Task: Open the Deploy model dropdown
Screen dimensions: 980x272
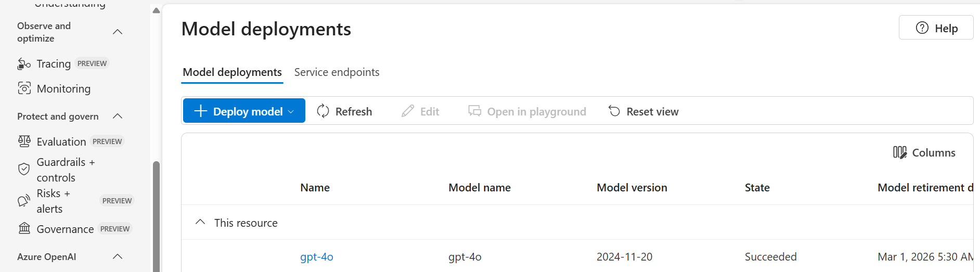Action: [244, 111]
